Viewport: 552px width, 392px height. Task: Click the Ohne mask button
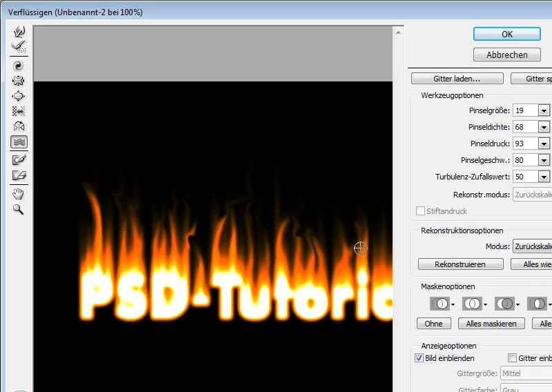(x=434, y=323)
